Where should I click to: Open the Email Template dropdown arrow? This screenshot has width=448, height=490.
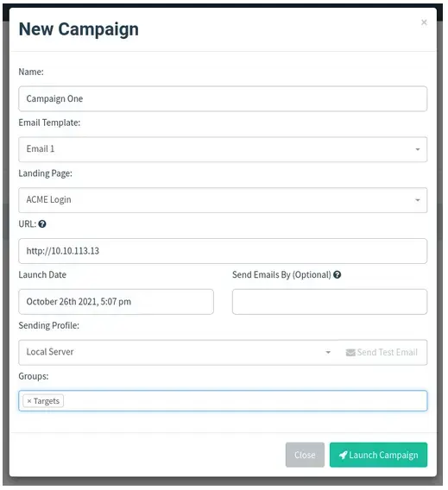tap(418, 149)
